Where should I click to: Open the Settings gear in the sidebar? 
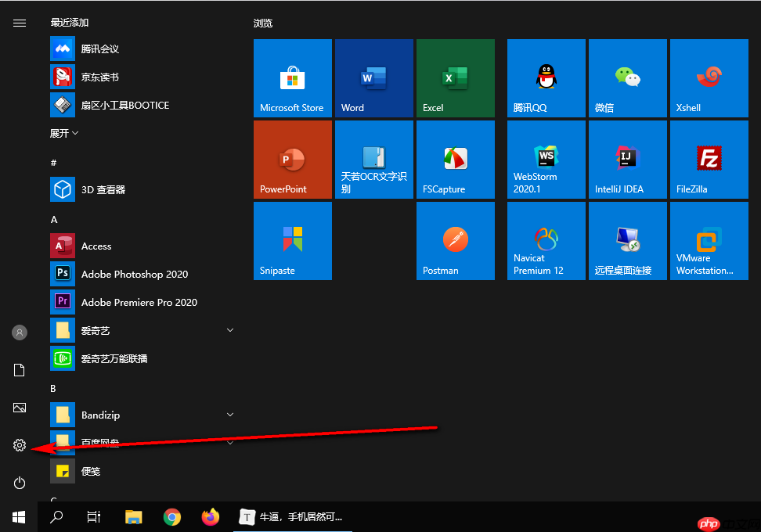pos(20,445)
